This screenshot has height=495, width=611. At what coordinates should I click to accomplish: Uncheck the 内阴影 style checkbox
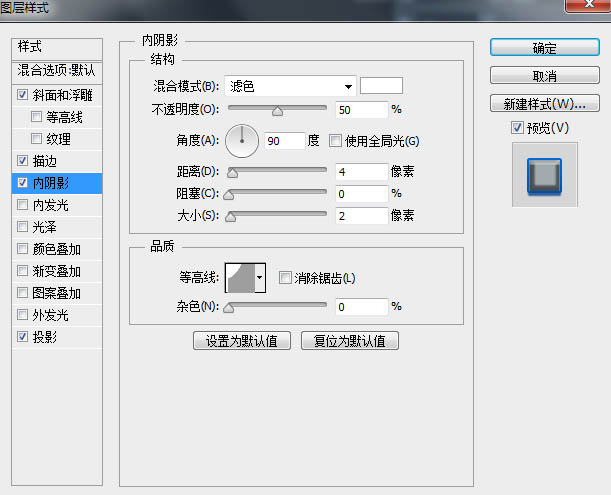(22, 182)
